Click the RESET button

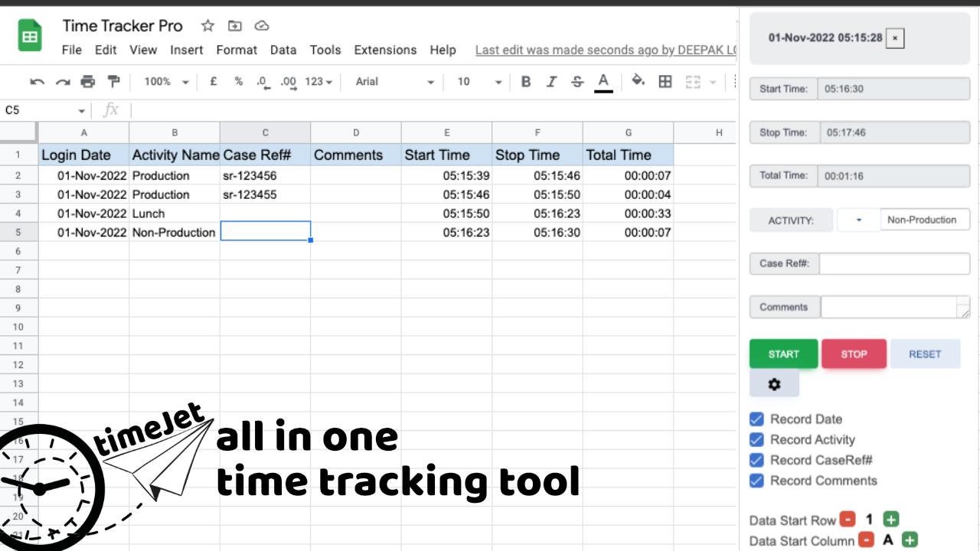coord(925,354)
